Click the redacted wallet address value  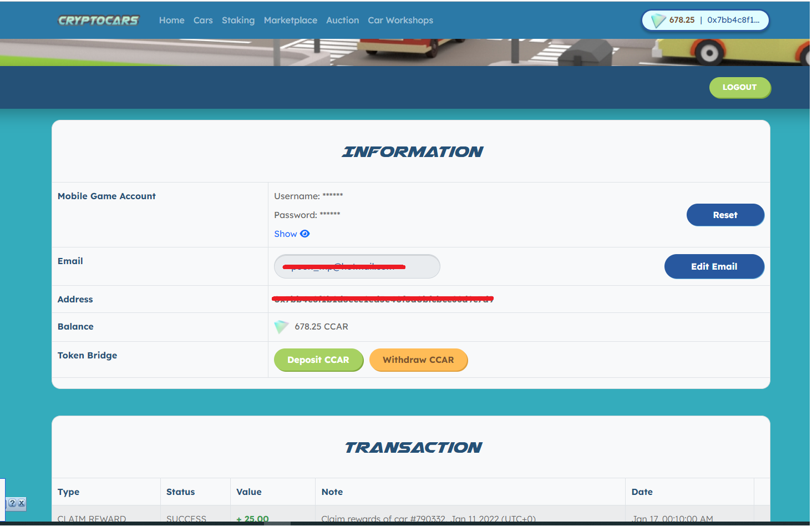383,299
